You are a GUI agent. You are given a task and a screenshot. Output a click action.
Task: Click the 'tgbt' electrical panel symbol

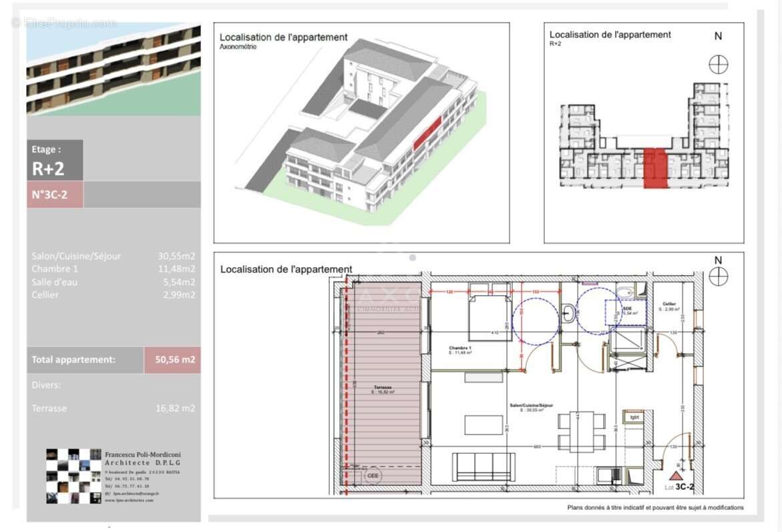tap(634, 417)
